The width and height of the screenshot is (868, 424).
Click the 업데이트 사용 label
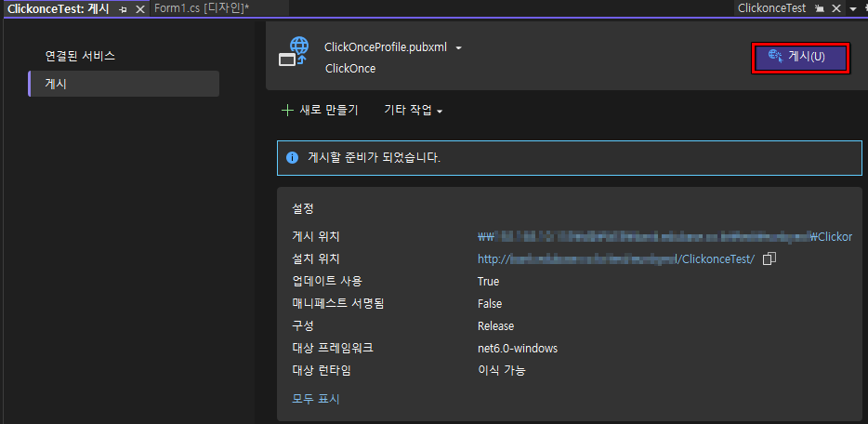coord(327,281)
